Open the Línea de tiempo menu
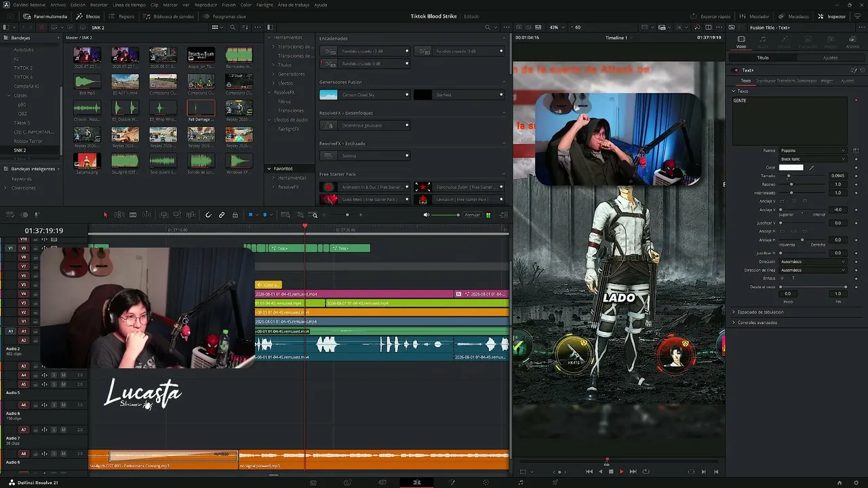The width and height of the screenshot is (868, 488). pos(129,5)
